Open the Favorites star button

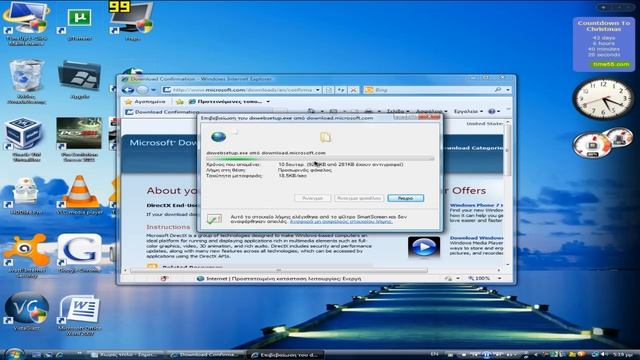(145, 102)
